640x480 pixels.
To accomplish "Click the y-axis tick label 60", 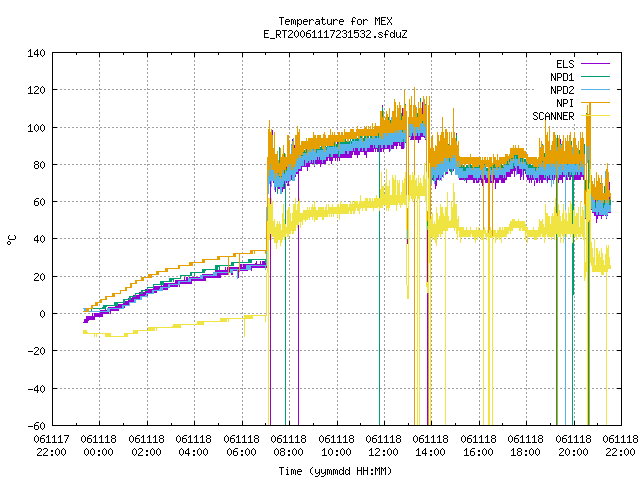I will click(x=39, y=202).
